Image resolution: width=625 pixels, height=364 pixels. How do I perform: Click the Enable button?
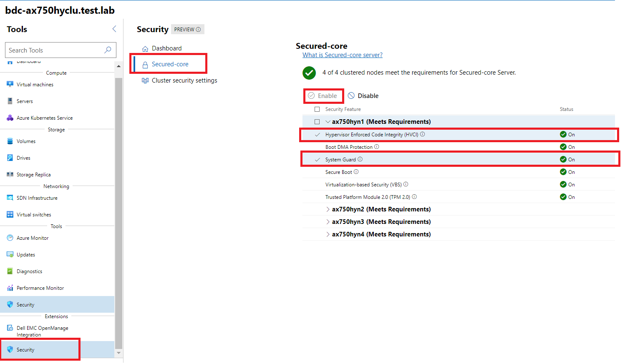coord(323,96)
